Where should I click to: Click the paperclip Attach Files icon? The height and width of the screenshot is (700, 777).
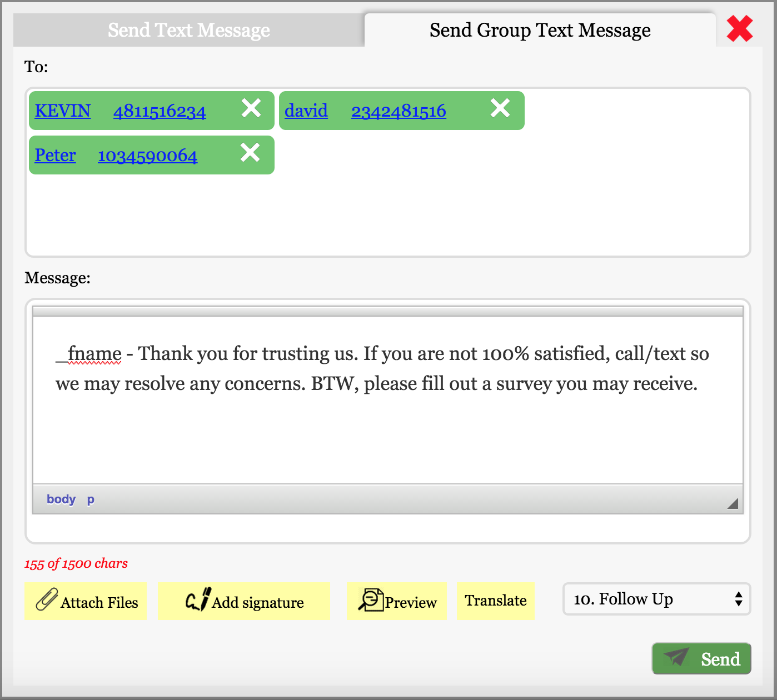coord(47,600)
